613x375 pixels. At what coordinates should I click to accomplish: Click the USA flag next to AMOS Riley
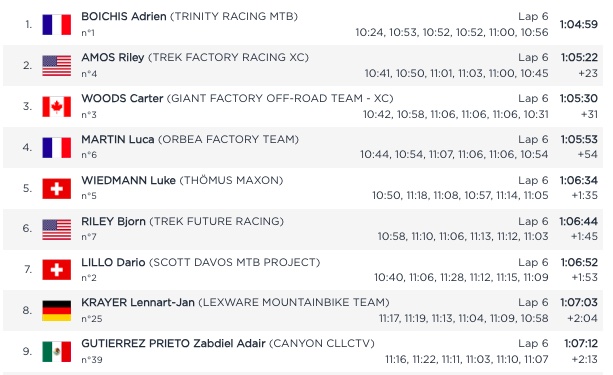click(57, 66)
